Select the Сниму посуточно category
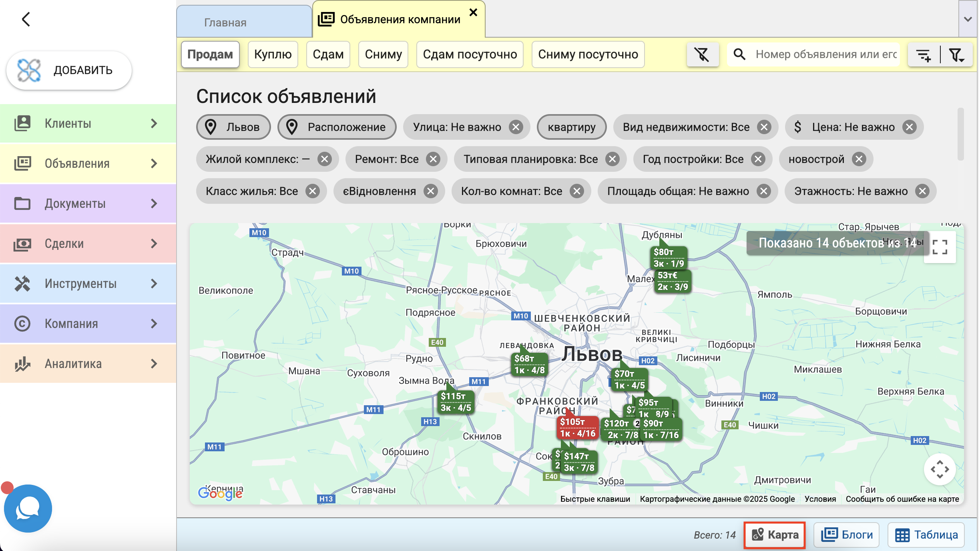 (x=588, y=54)
